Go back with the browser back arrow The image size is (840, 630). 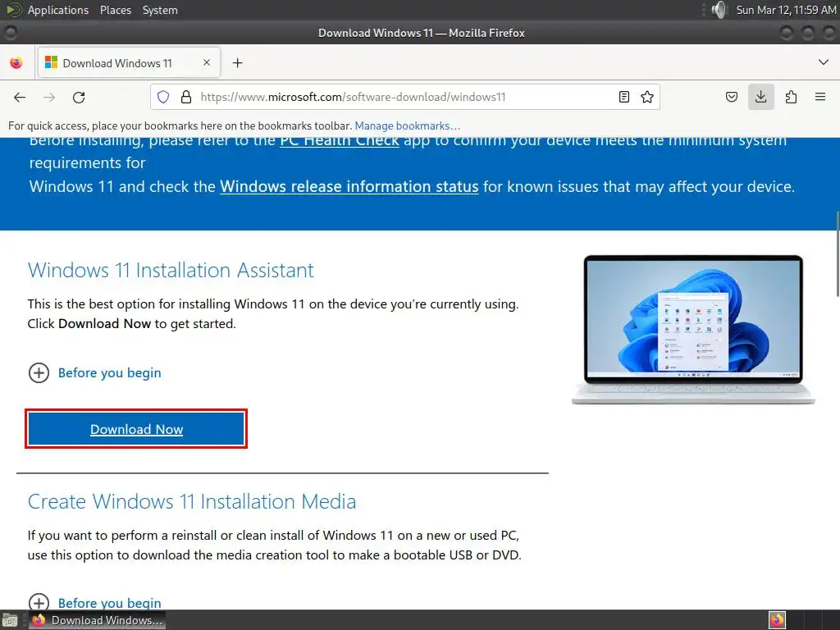pos(20,97)
